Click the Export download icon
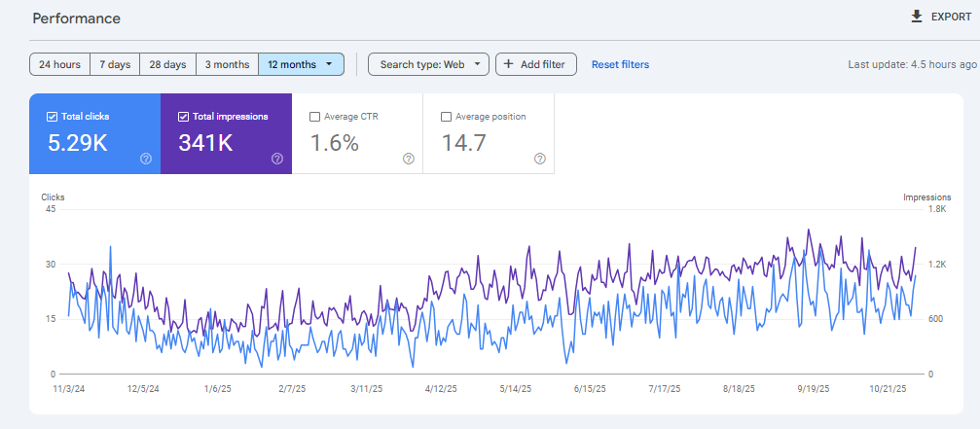This screenshot has height=429, width=980. (x=916, y=18)
